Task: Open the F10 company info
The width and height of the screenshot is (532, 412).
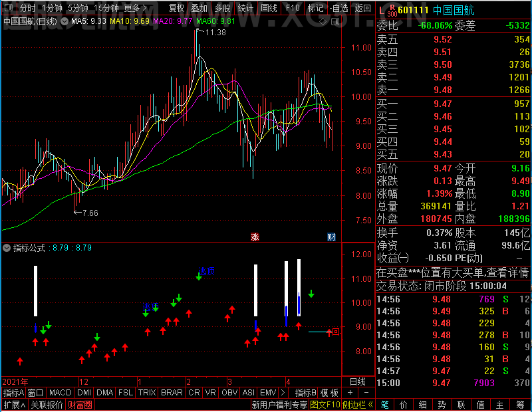Action: tap(293, 8)
